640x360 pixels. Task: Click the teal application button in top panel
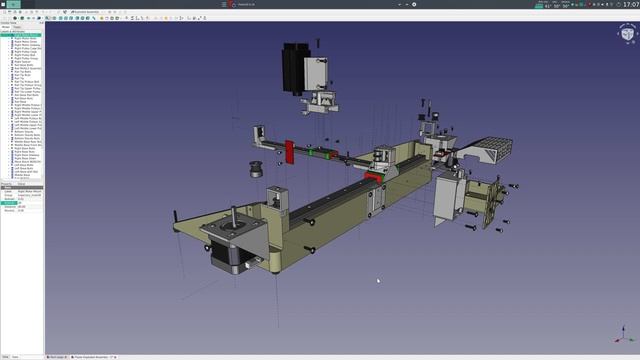[13, 4]
